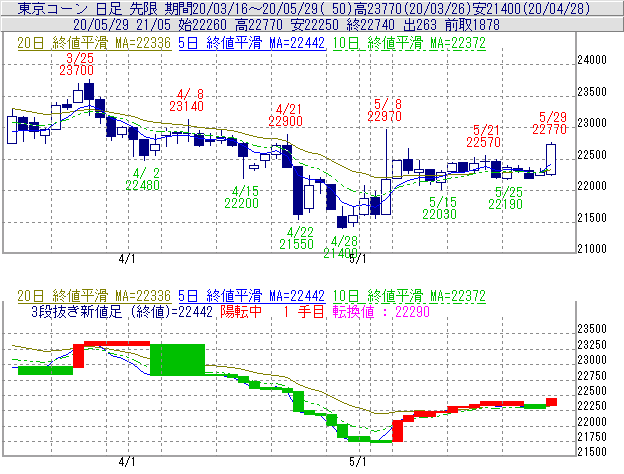This screenshot has width=624, height=474.
Task: Click the 4/15 22200 low label
Action: point(242,197)
